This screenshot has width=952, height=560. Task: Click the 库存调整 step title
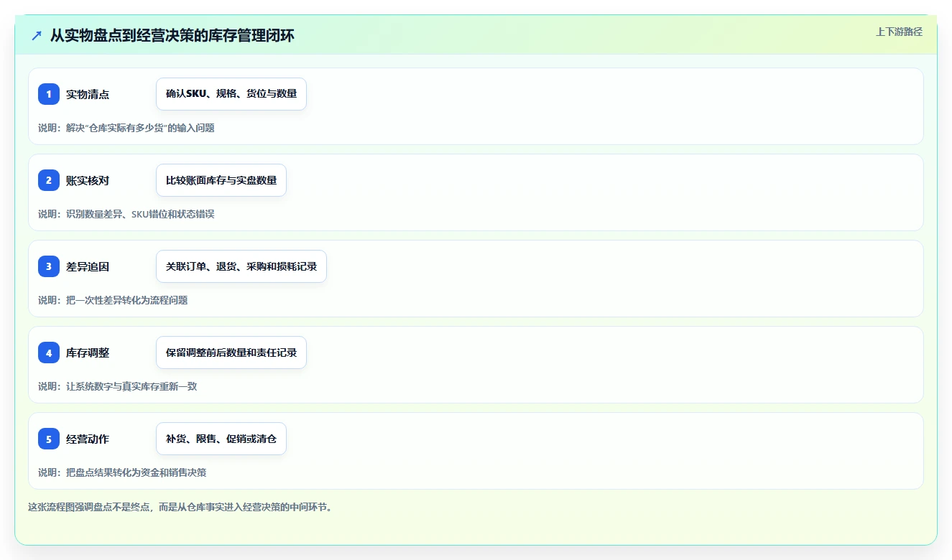88,353
